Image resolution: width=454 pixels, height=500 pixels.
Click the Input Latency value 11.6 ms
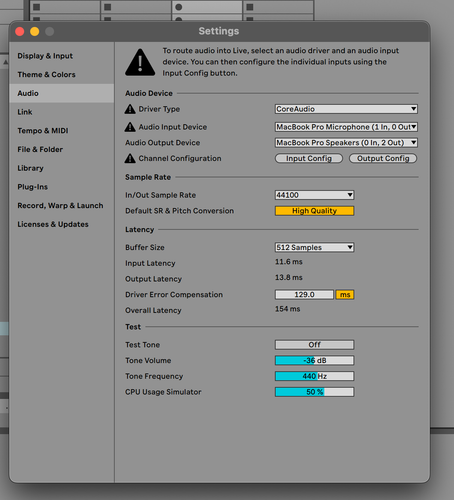(289, 262)
